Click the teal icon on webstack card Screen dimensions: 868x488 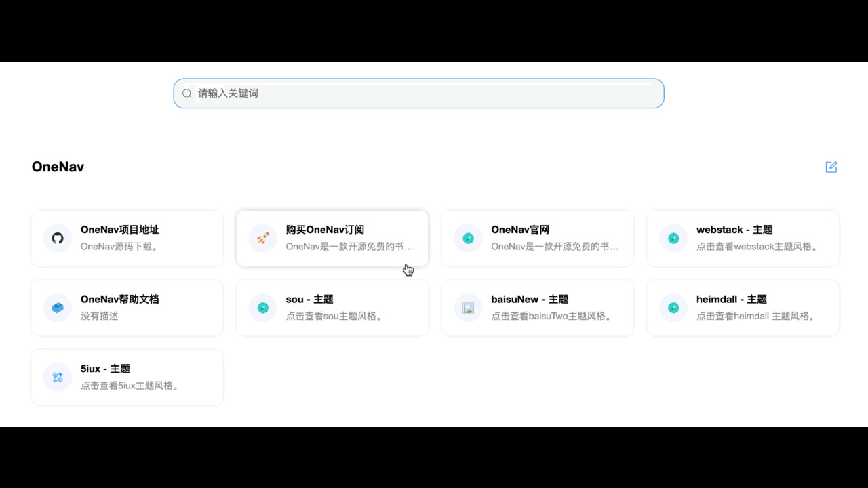pyautogui.click(x=673, y=239)
